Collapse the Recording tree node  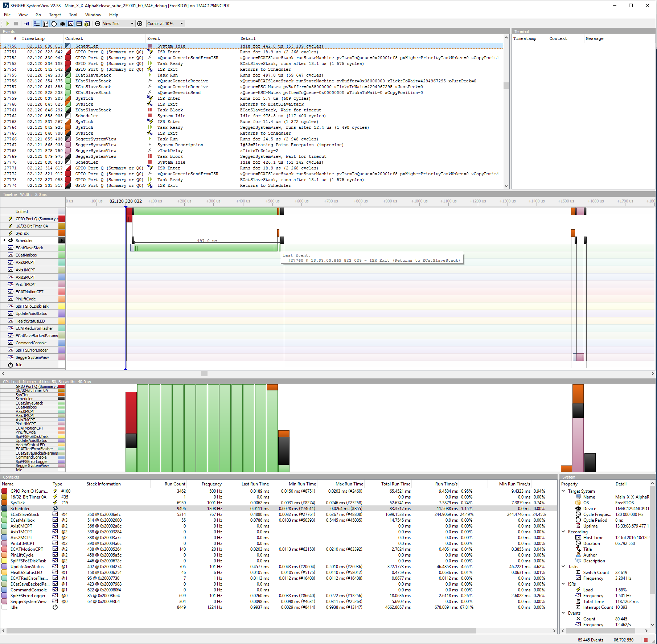[x=563, y=532]
